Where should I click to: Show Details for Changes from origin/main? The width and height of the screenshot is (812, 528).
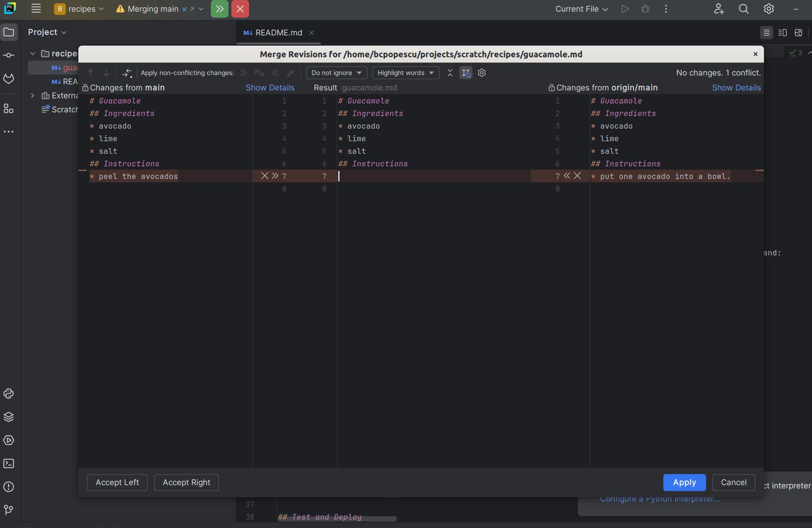(x=736, y=88)
